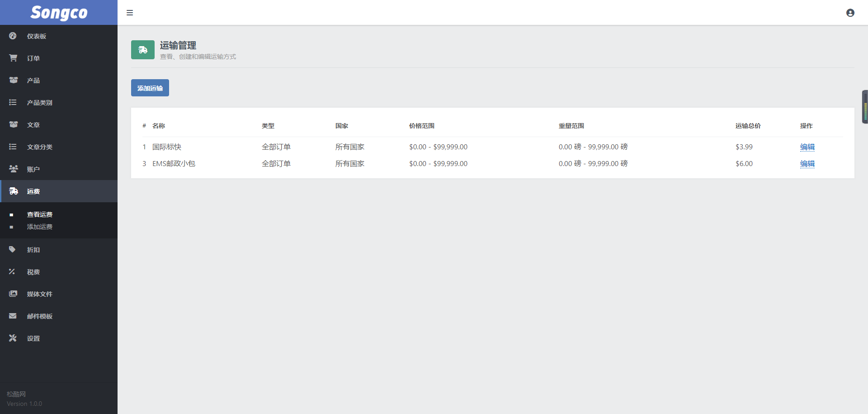This screenshot has width=868, height=414.
Task: Click the 松酷网 footer text
Action: [16, 394]
